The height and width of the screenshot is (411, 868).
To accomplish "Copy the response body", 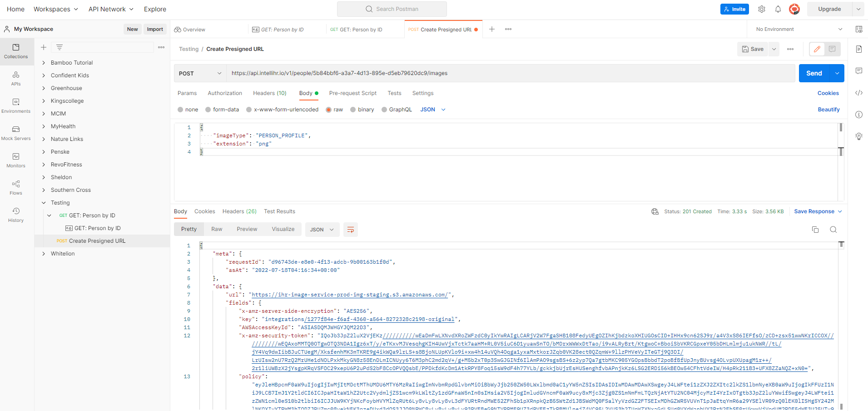I will click(x=815, y=230).
